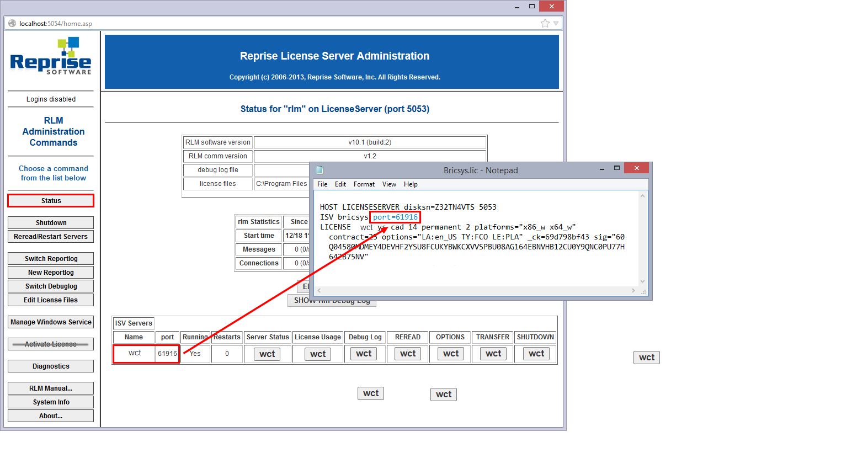868x469 pixels.
Task: Open the File menu in Notepad
Action: (x=322, y=184)
